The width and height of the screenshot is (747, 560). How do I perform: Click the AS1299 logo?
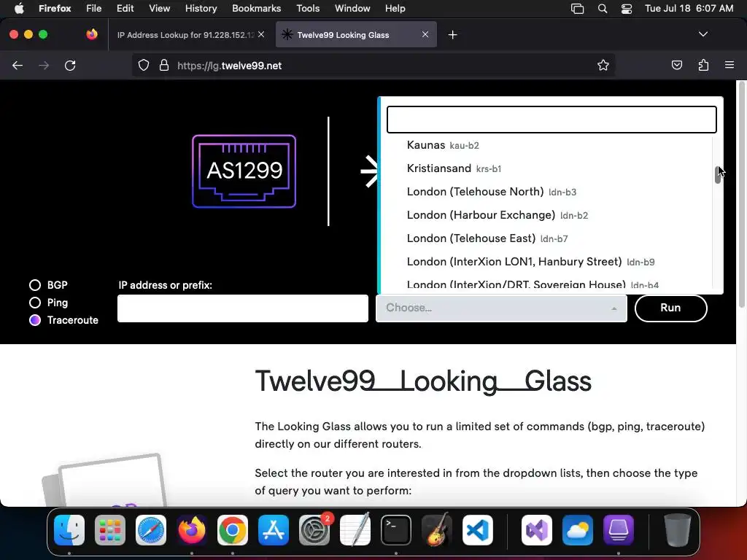[244, 171]
